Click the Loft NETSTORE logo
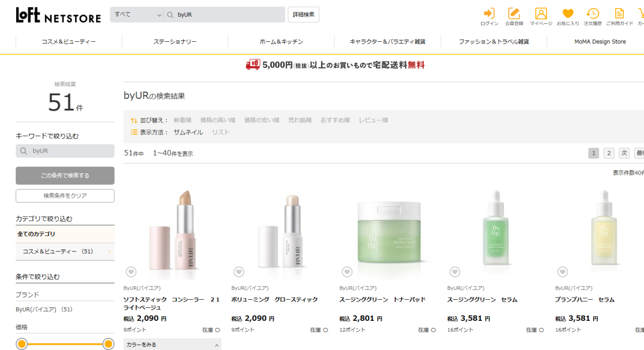 pos(58,15)
